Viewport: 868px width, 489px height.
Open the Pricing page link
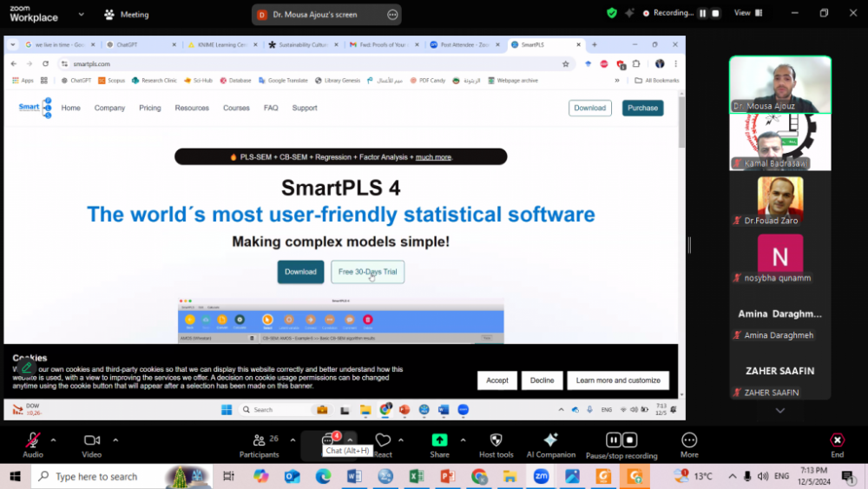150,108
